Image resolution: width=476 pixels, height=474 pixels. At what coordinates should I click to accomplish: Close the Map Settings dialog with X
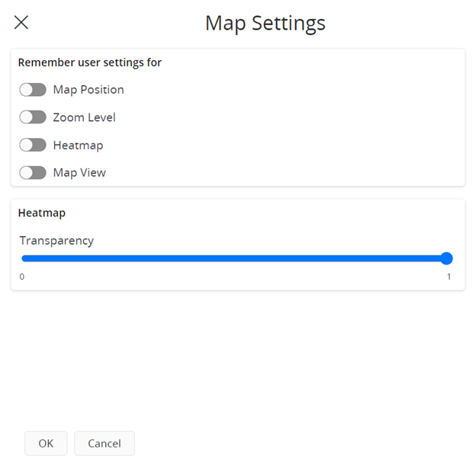21,22
